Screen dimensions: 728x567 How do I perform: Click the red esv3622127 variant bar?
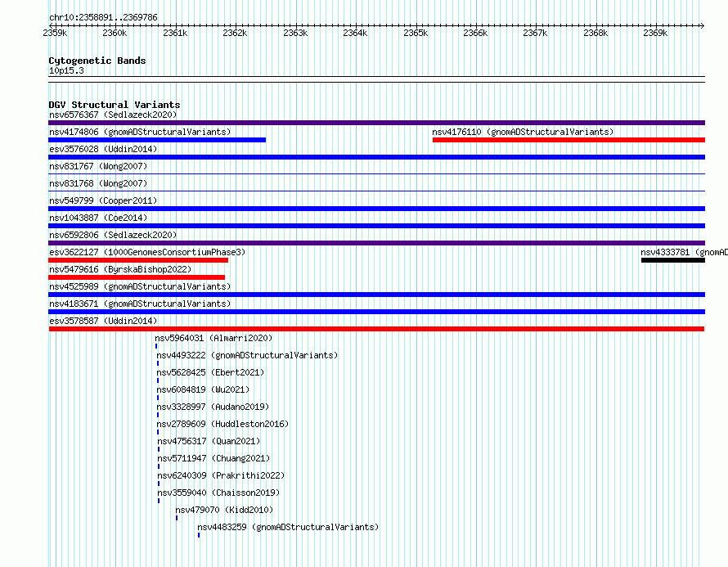click(138, 260)
